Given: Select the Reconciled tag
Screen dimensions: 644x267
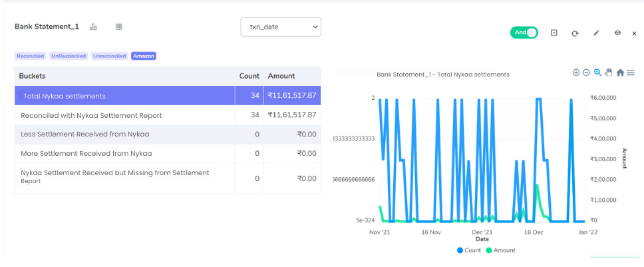Looking at the screenshot, I should pos(31,56).
